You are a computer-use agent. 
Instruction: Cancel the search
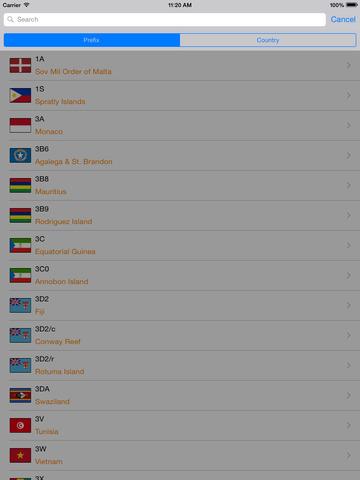click(x=343, y=19)
